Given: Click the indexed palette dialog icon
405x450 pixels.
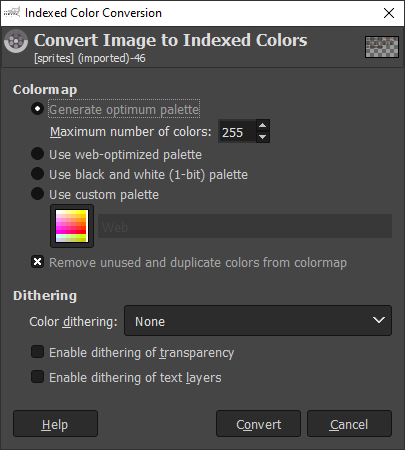Looking at the screenshot, I should pos(16,41).
